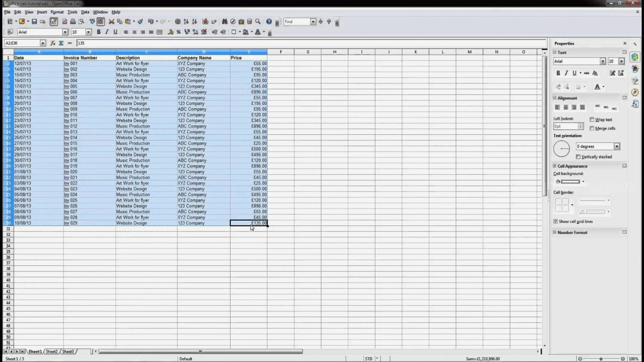The height and width of the screenshot is (362, 644).
Task: Close the Properties panel
Action: tap(624, 43)
